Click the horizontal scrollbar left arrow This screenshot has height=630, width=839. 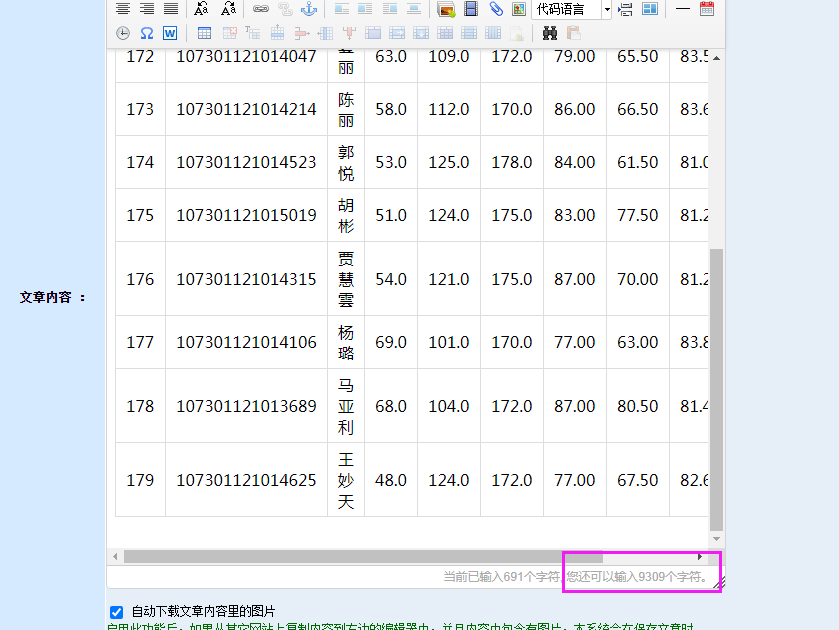[116, 556]
